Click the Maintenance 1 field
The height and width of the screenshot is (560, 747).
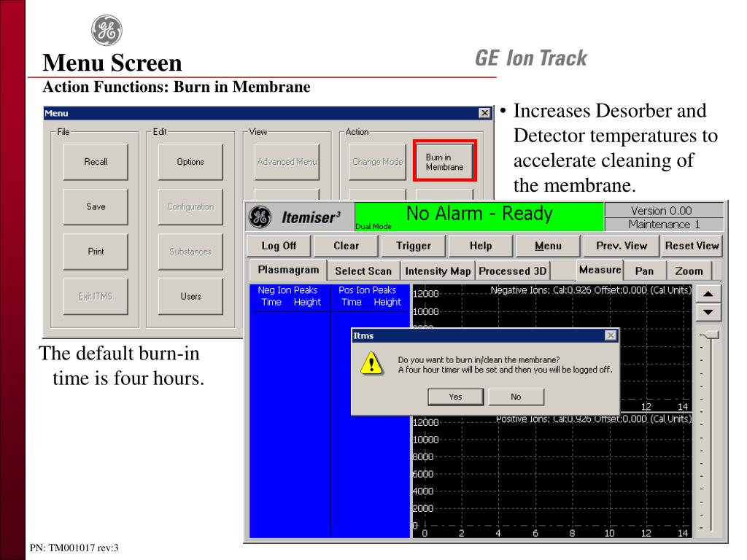pos(664,225)
